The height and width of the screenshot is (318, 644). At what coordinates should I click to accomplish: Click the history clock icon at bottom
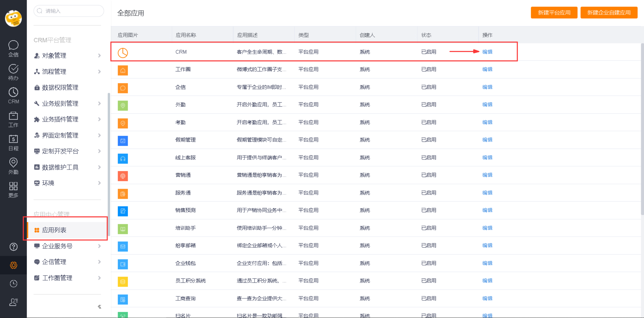pos(13,284)
